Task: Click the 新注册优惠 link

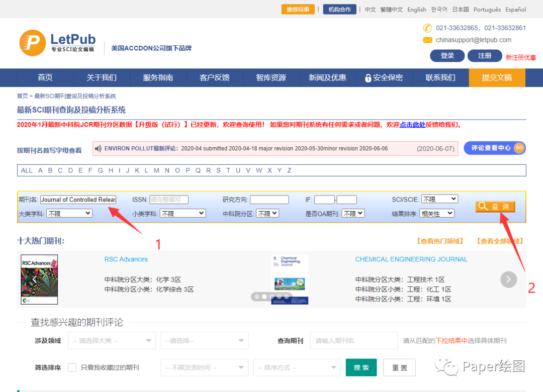Action: (x=520, y=57)
